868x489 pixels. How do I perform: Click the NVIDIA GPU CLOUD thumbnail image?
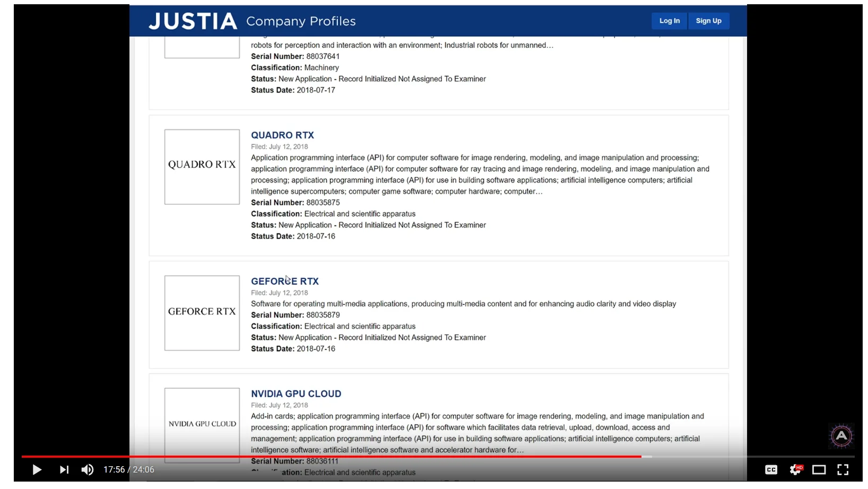(x=202, y=425)
